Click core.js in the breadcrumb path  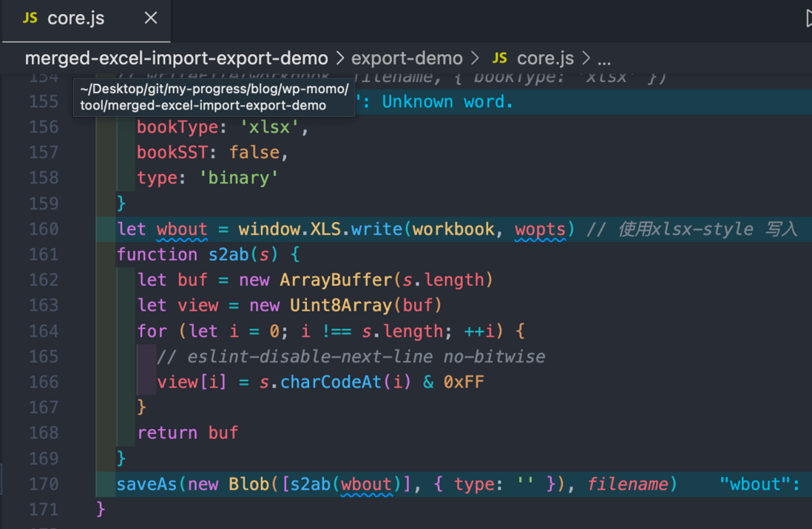coord(545,58)
